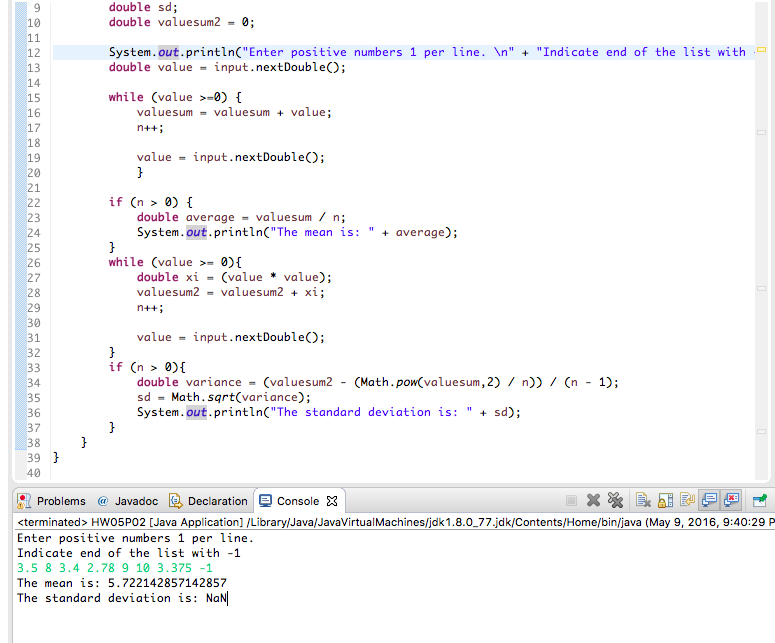Remove all terminated launches
Image resolution: width=775 pixels, height=643 pixels.
click(x=614, y=501)
